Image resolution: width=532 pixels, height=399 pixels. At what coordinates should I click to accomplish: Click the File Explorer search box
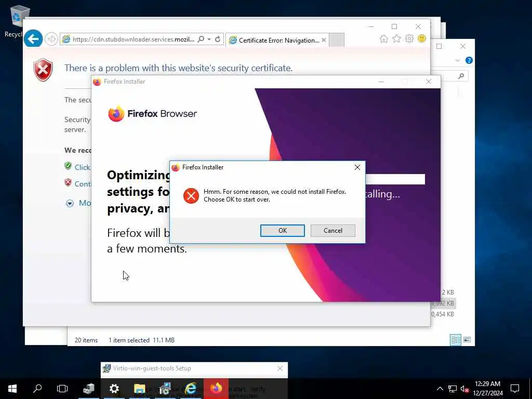tap(449, 76)
